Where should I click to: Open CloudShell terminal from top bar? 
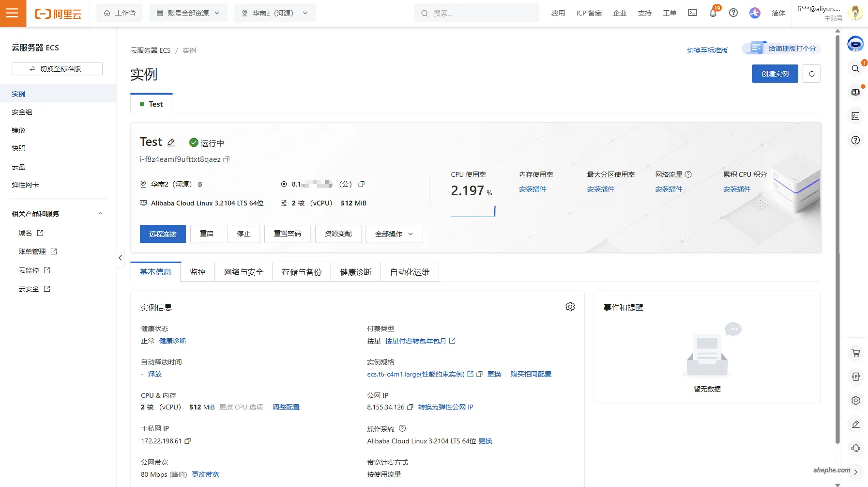click(x=692, y=13)
